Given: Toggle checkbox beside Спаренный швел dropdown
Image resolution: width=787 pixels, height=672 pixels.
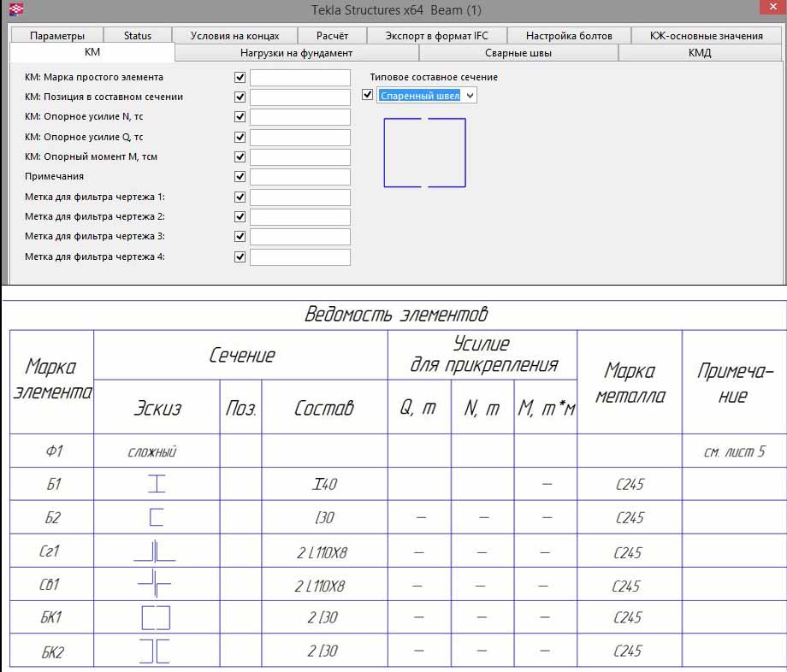Looking at the screenshot, I should (368, 95).
